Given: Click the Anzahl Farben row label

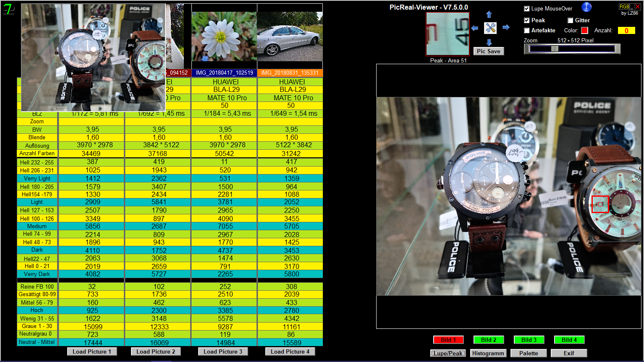Looking at the screenshot, I should click(x=37, y=154).
